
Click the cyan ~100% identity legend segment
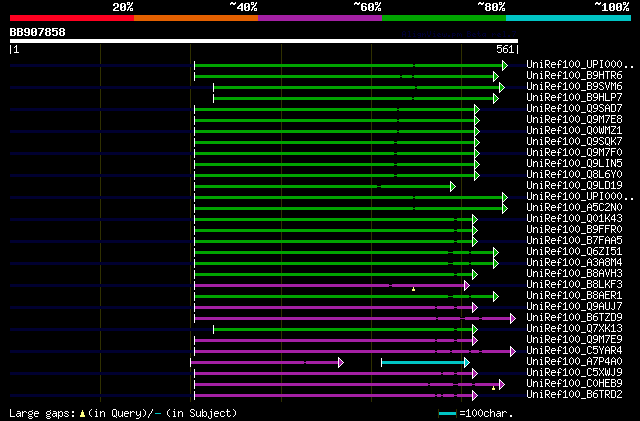point(569,18)
